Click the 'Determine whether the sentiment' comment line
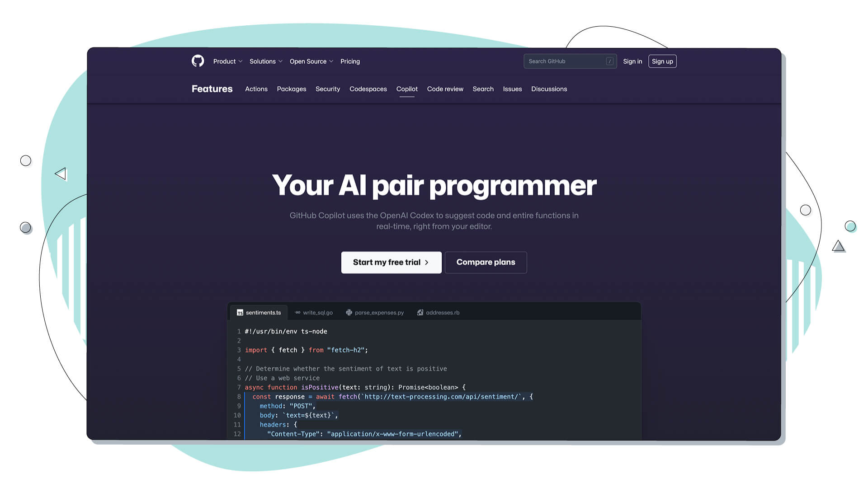The height and width of the screenshot is (488, 868). tap(346, 369)
